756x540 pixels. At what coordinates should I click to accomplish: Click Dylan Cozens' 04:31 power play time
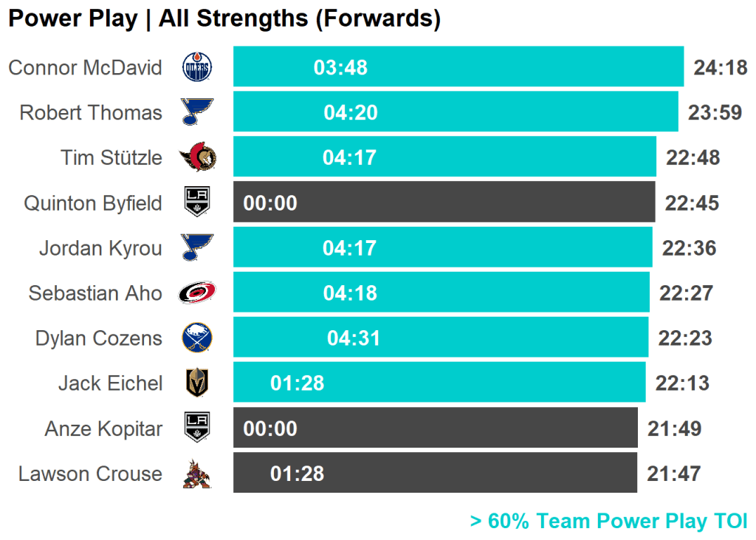(354, 338)
